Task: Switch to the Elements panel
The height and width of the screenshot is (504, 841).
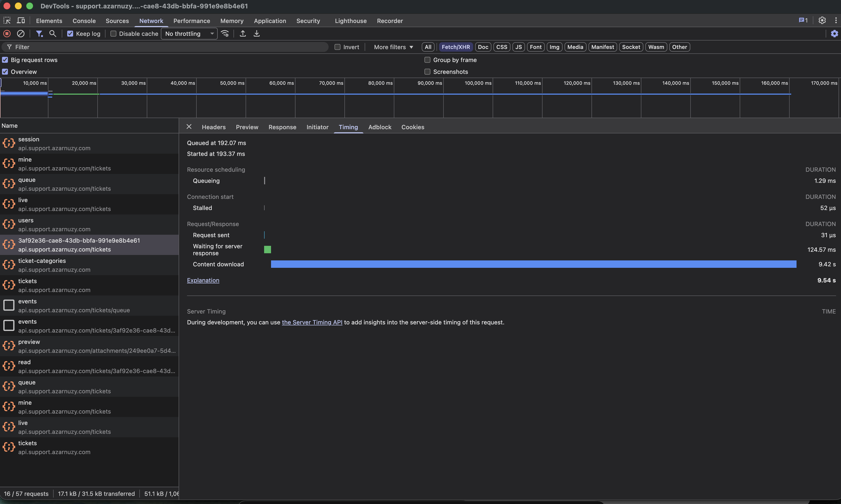Action: point(49,21)
